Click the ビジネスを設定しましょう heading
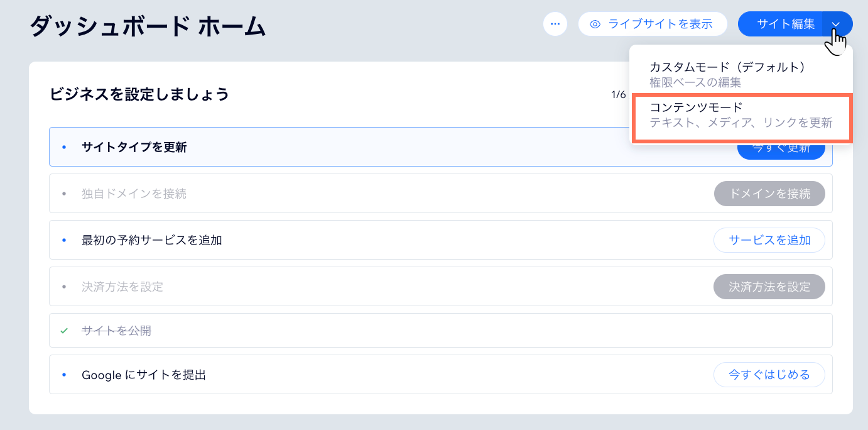The height and width of the screenshot is (430, 868). tap(139, 94)
